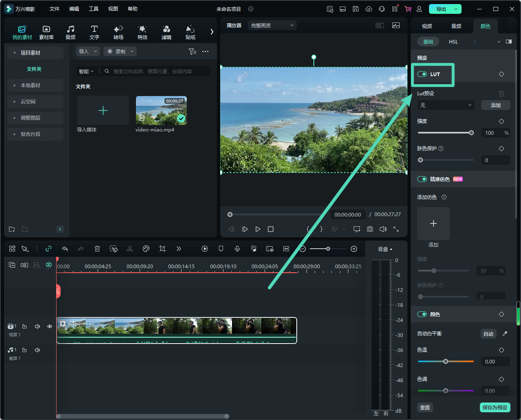
Task: Click the split scissors icon in timeline toolbar
Action: tap(130, 249)
